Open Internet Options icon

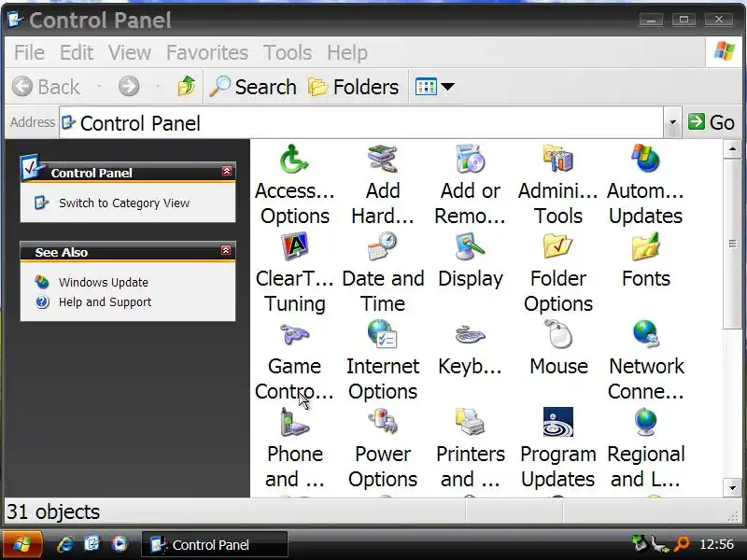tap(383, 335)
